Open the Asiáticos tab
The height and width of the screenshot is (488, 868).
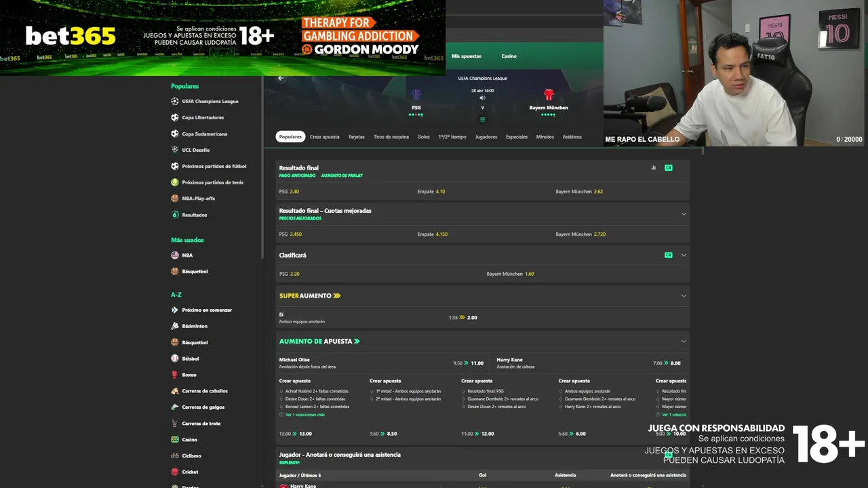572,137
